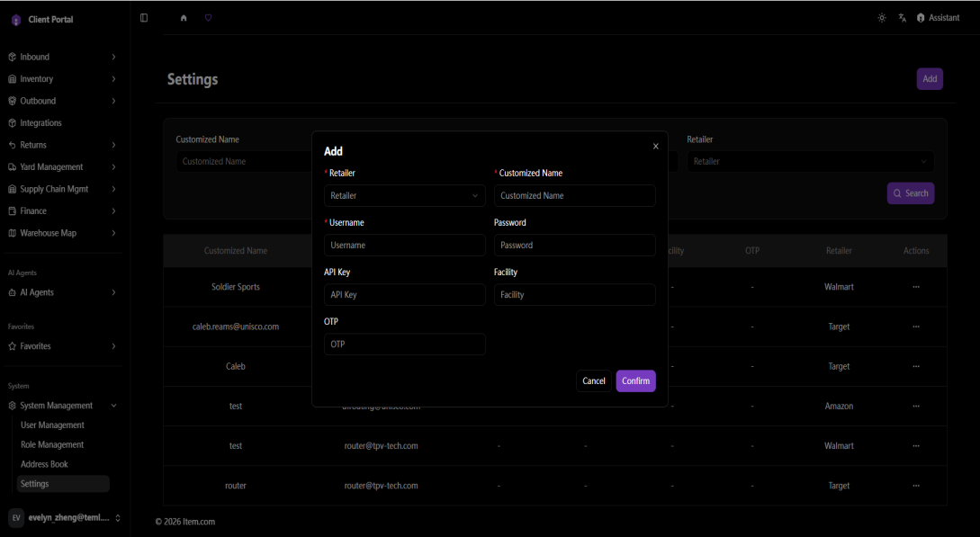Open the Assistant panel
Viewport: 980px width, 537px height.
click(938, 18)
